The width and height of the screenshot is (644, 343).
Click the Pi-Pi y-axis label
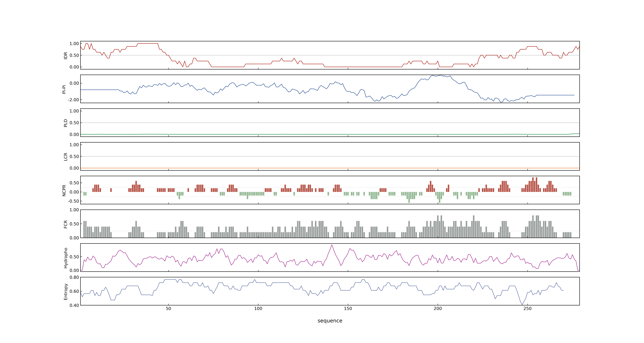[64, 89]
